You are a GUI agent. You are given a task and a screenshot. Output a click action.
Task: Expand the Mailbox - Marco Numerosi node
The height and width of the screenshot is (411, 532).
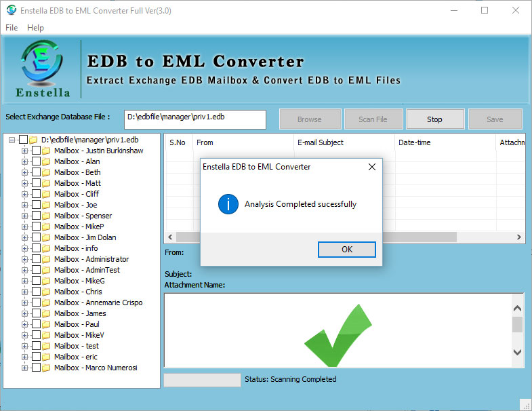point(25,368)
